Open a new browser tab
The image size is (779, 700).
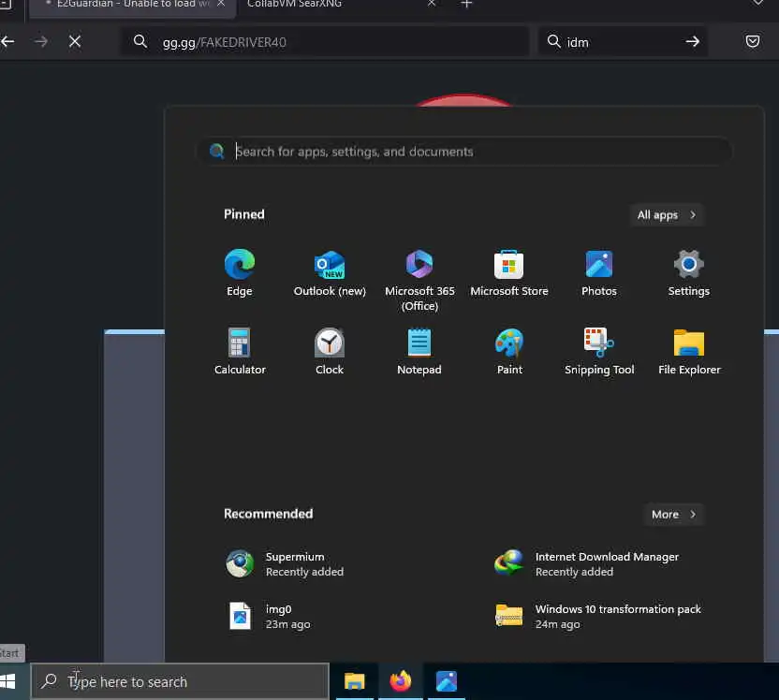[x=466, y=4]
